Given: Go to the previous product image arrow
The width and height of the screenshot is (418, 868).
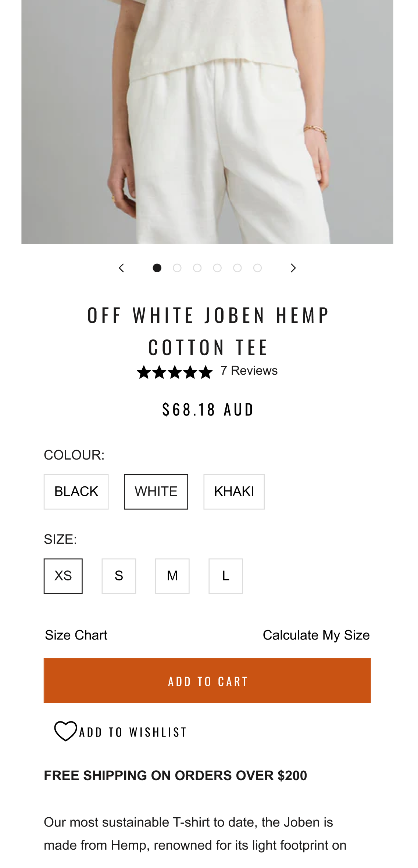Looking at the screenshot, I should point(121,268).
